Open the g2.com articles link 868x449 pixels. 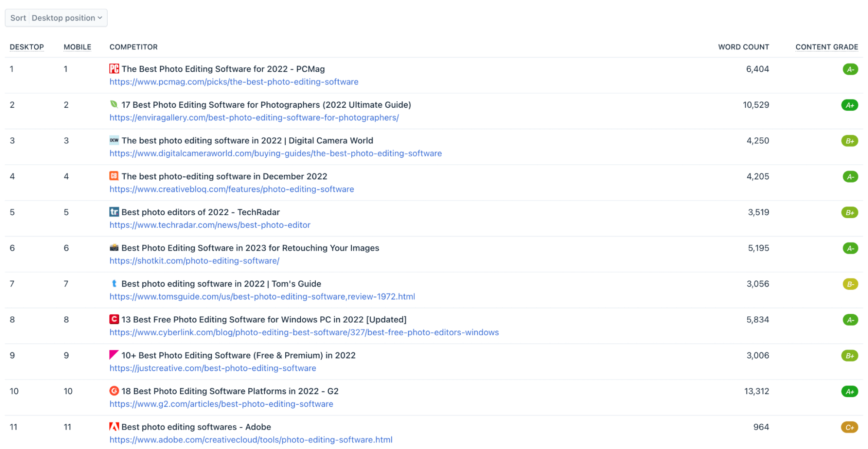coord(221,404)
